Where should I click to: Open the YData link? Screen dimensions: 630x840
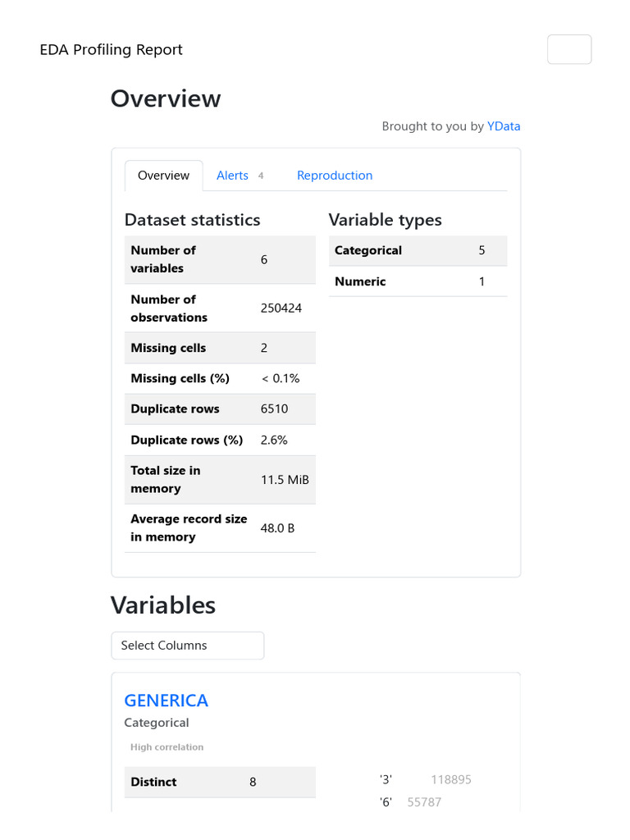(504, 126)
